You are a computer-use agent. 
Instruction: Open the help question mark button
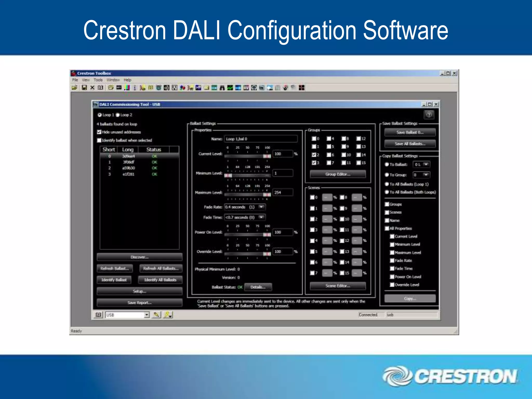(429, 115)
